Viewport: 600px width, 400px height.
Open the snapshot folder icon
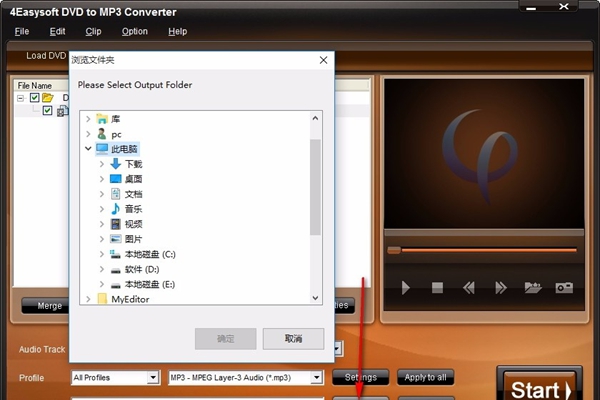pyautogui.click(x=533, y=287)
